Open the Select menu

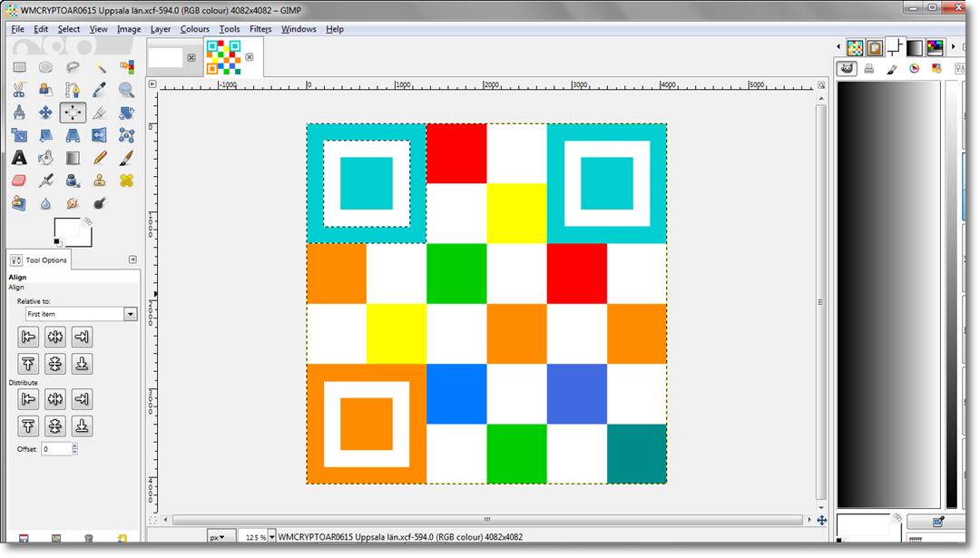click(69, 29)
